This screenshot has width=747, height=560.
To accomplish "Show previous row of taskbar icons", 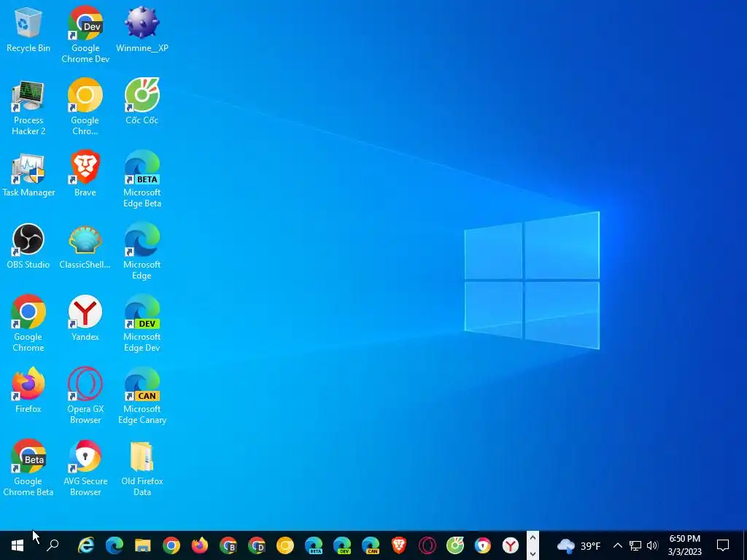I will pyautogui.click(x=533, y=538).
